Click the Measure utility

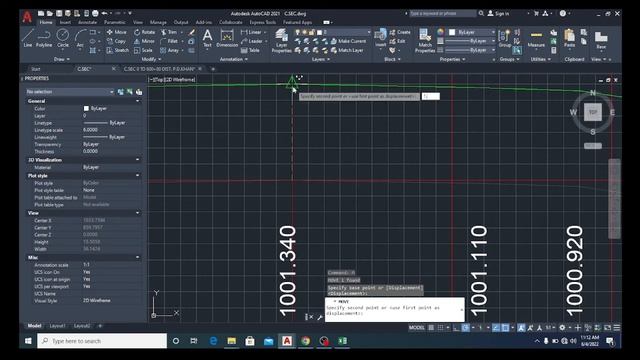(x=536, y=39)
